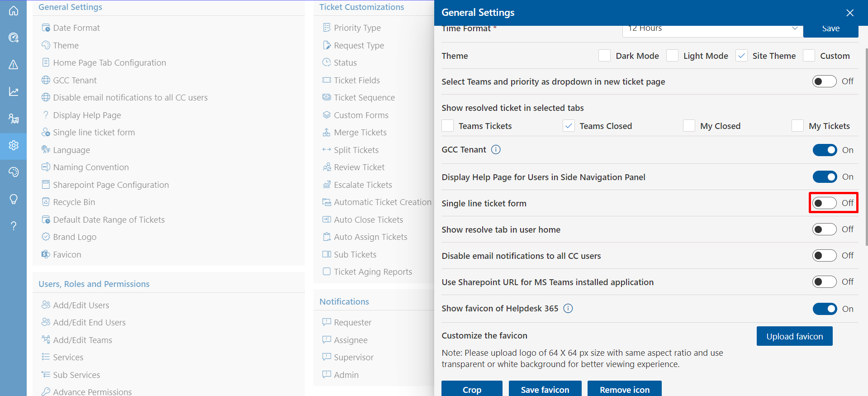Click the Escalate Tickets icon
Image resolution: width=868 pixels, height=396 pixels.
[327, 185]
